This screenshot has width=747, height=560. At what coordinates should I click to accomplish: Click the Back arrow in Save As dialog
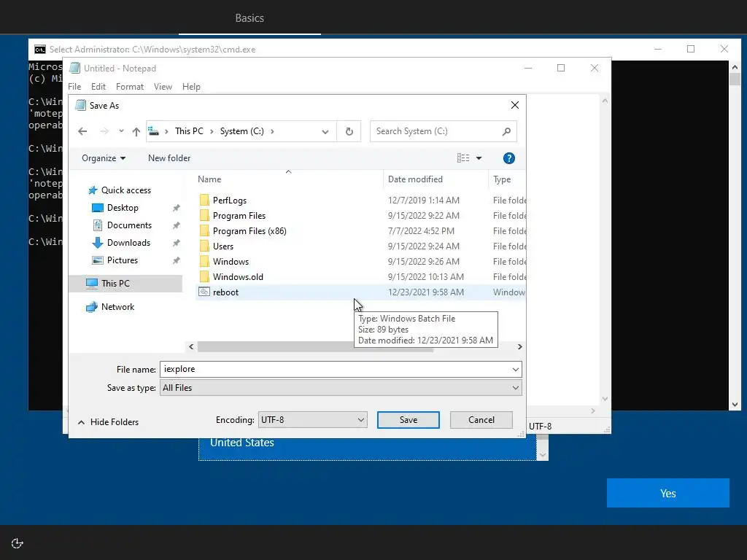point(82,131)
